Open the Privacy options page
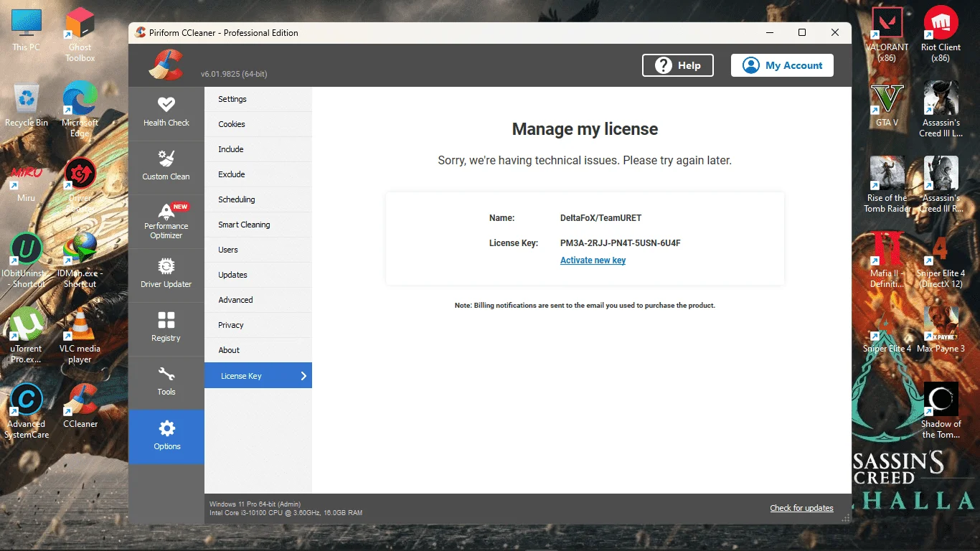The height and width of the screenshot is (551, 980). 258,325
